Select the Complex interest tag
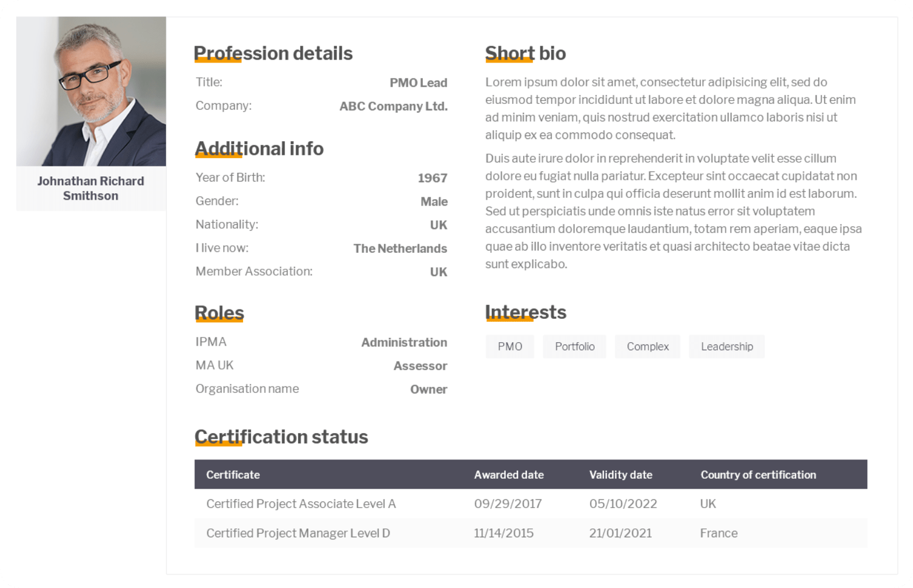Image resolution: width=913 pixels, height=588 pixels. click(x=648, y=346)
